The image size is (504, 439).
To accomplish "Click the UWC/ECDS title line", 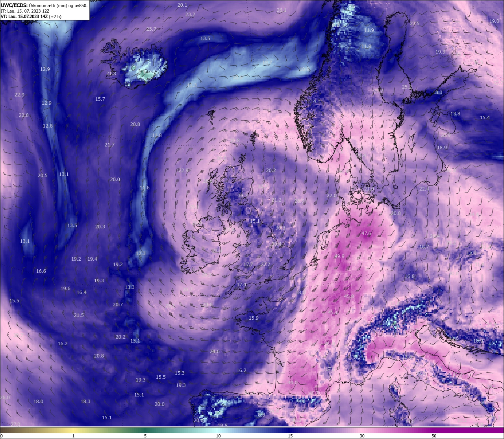I will [44, 6].
